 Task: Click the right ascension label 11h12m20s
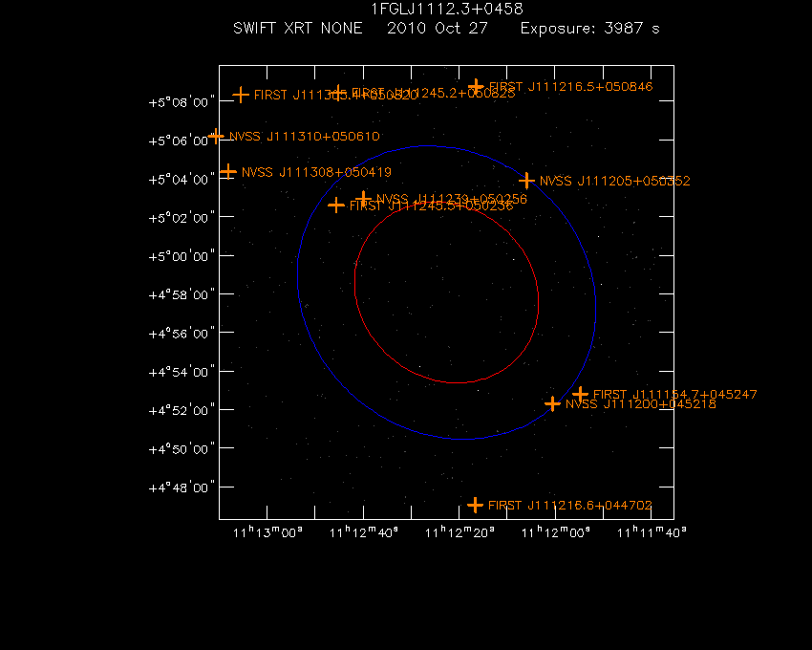coord(459,532)
